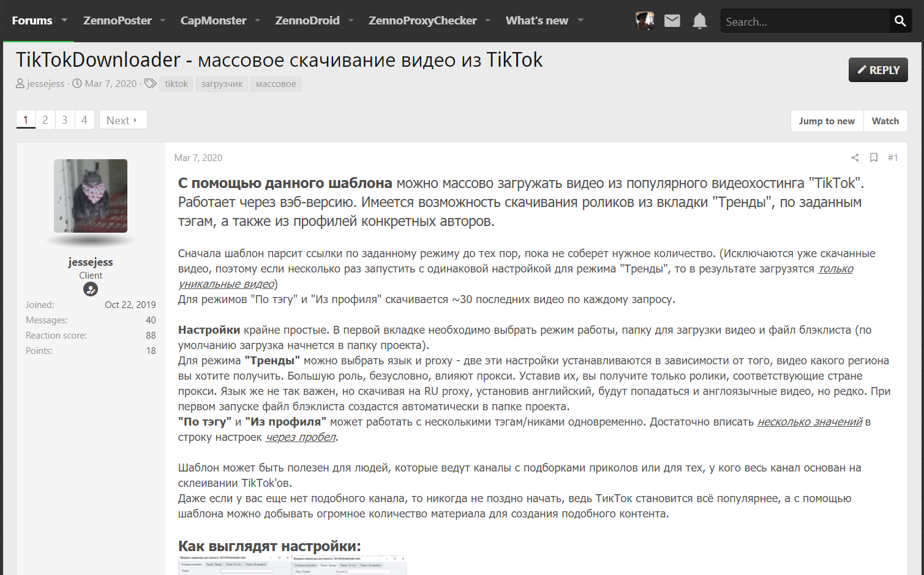Screen dimensions: 924x575
Task: Go to page 3
Action: point(65,120)
